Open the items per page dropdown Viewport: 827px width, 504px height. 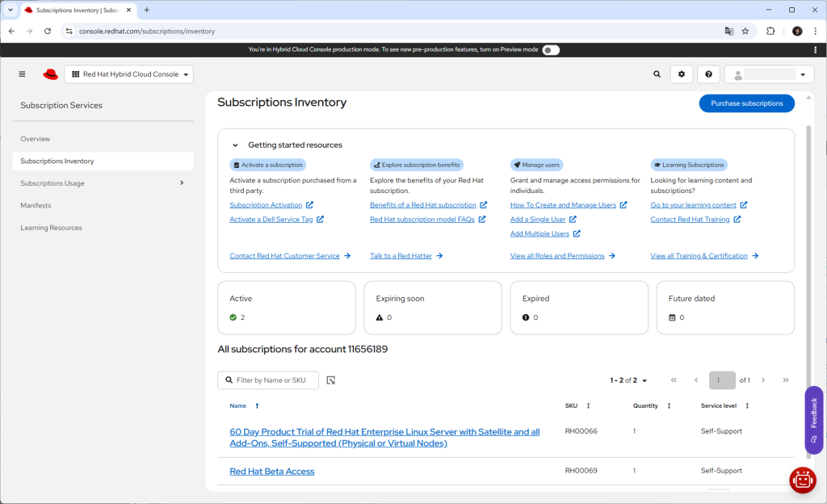pyautogui.click(x=629, y=380)
